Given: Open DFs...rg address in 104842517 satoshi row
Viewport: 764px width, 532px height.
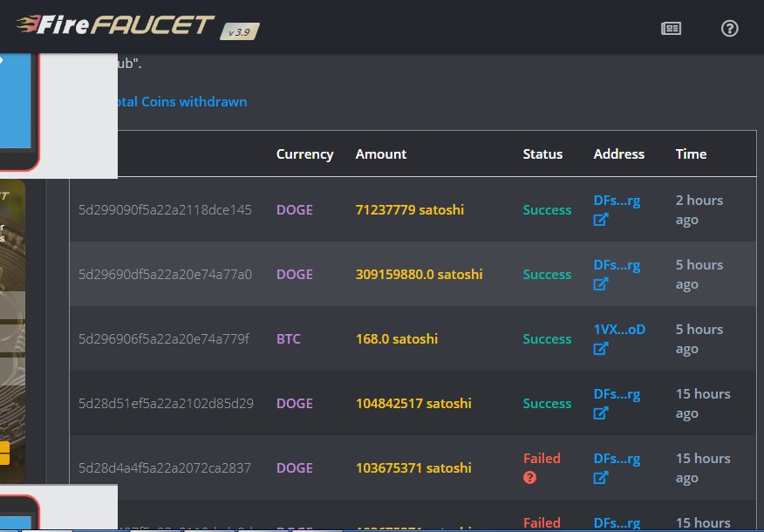Looking at the screenshot, I should tap(617, 393).
